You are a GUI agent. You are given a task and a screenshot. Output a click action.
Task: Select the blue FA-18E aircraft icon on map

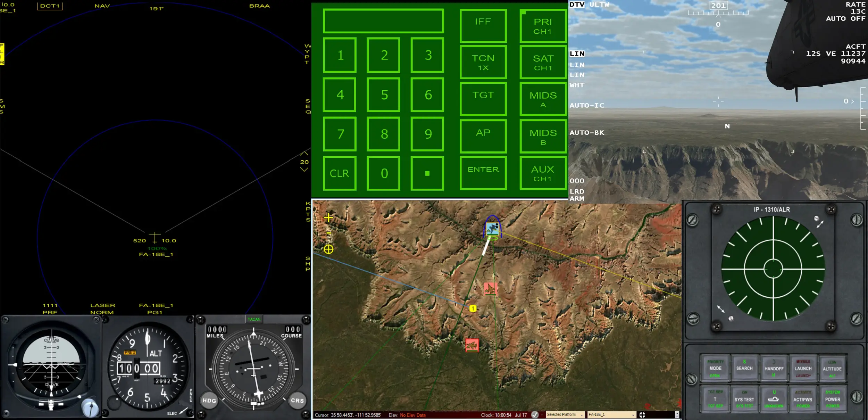pos(492,229)
